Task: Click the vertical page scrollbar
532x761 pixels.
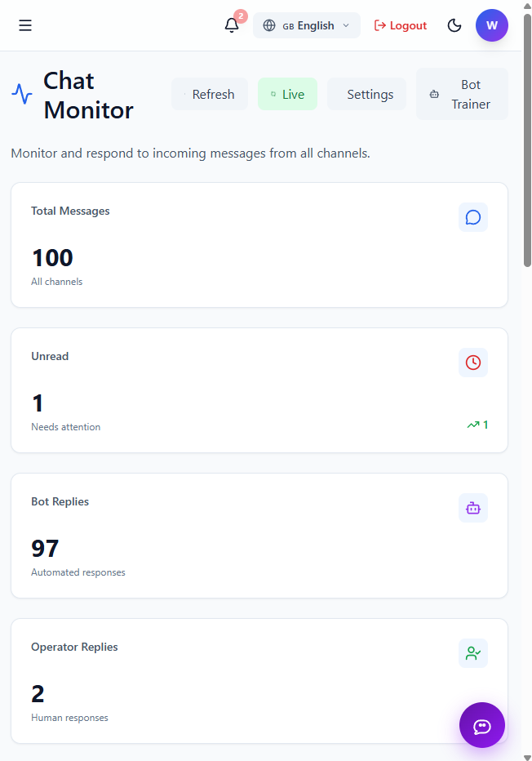Action: click(x=527, y=139)
